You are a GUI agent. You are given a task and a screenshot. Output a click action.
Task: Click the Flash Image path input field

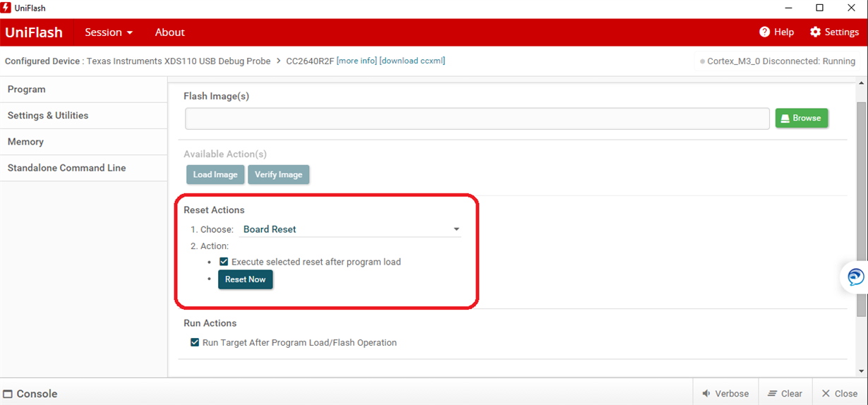pos(477,119)
